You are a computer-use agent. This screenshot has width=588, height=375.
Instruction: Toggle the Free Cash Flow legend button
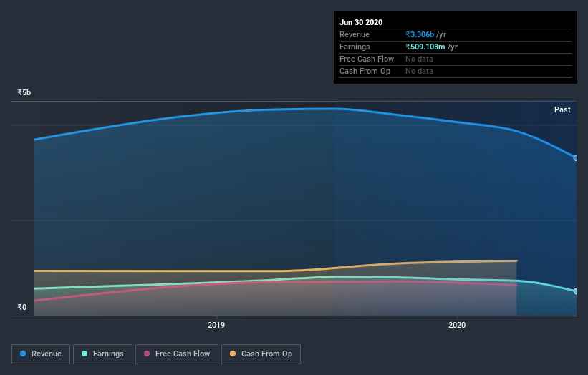[177, 354]
